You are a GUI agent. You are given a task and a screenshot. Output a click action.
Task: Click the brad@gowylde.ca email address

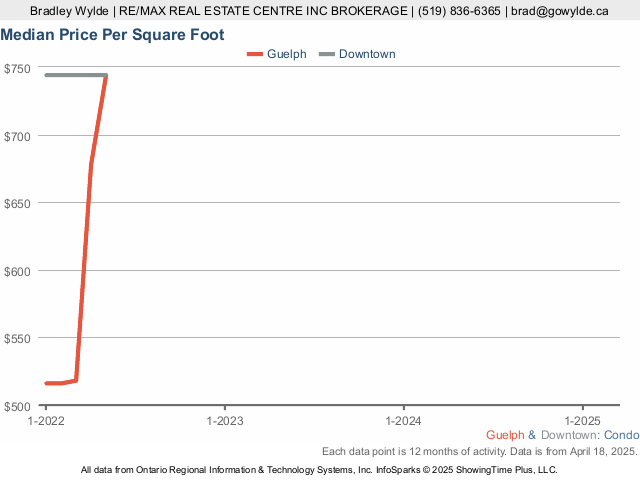pos(560,11)
